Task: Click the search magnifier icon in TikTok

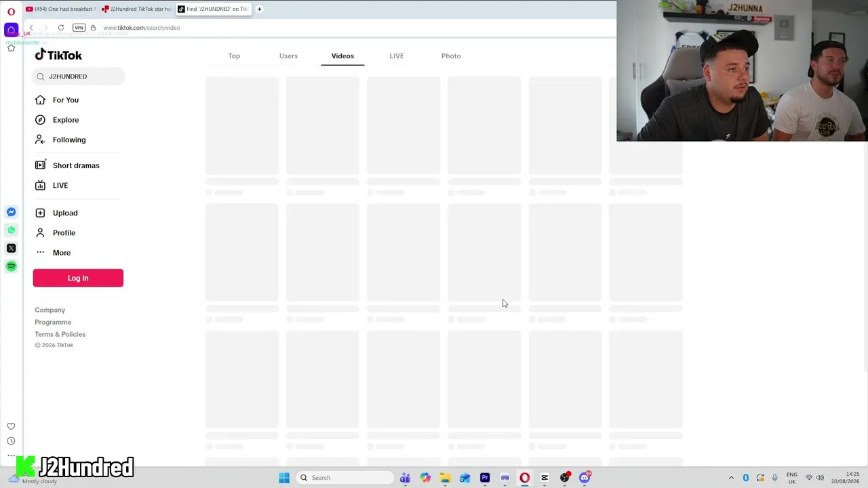Action: (x=41, y=77)
